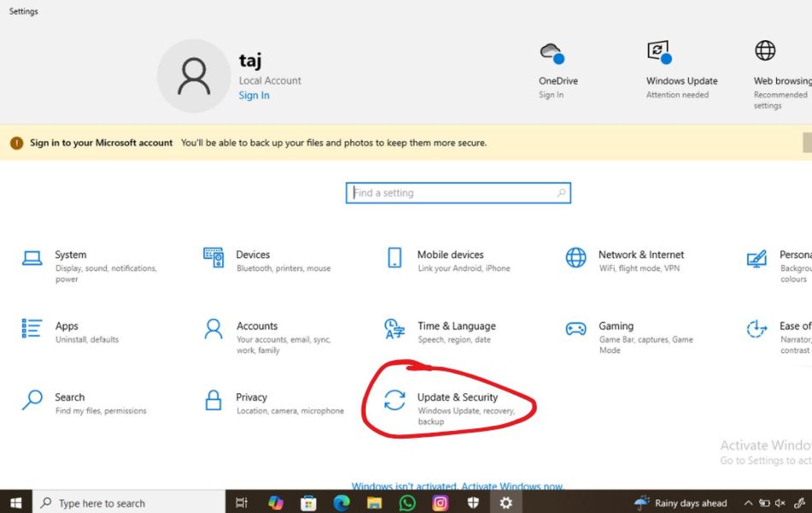
Task: Select the muted volume icon in the system tray
Action: (x=780, y=503)
